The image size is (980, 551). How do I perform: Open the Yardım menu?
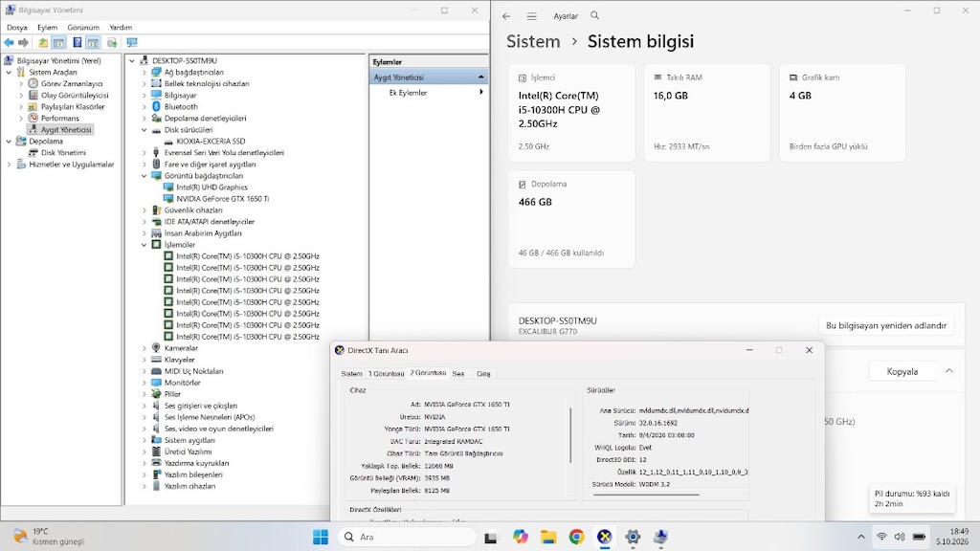tap(121, 28)
